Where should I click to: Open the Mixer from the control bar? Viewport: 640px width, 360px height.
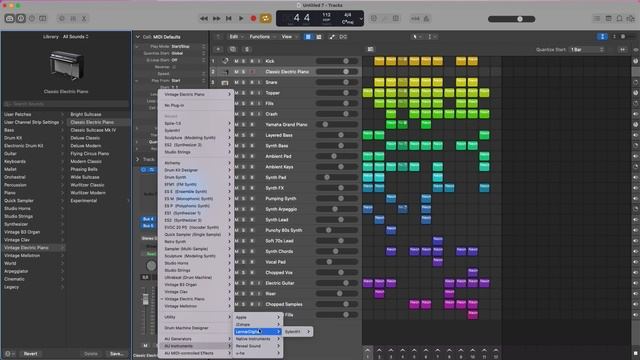pyautogui.click(x=73, y=19)
